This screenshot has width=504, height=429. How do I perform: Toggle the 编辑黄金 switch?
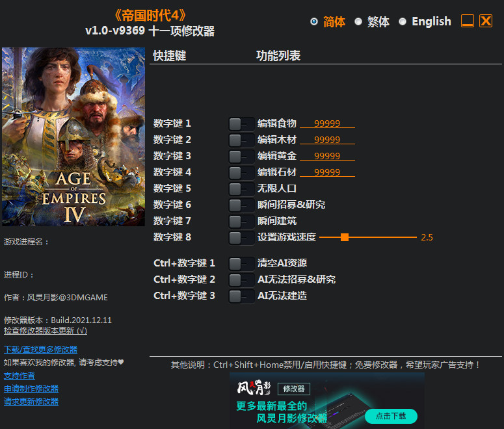241,157
